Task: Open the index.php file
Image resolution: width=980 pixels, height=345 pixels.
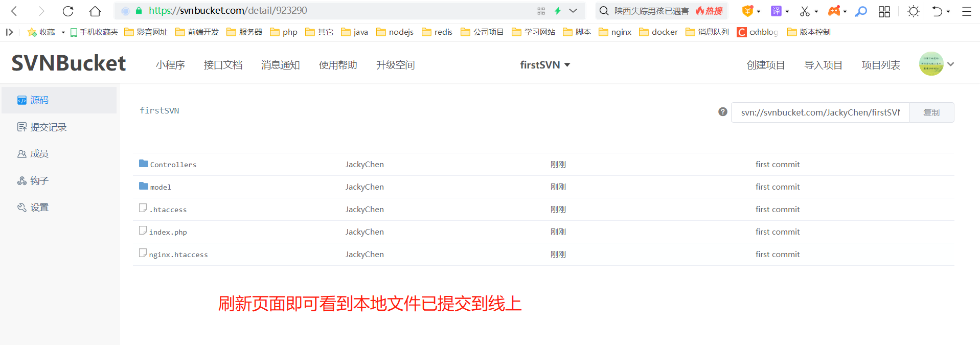Action: click(168, 232)
